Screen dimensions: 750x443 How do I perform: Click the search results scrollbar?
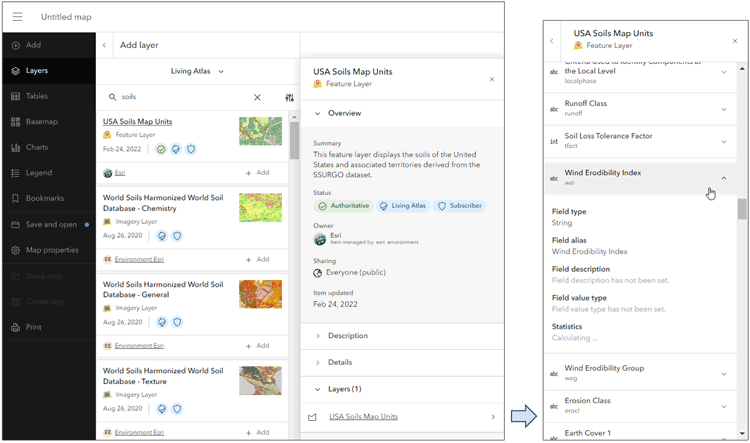coord(294,141)
